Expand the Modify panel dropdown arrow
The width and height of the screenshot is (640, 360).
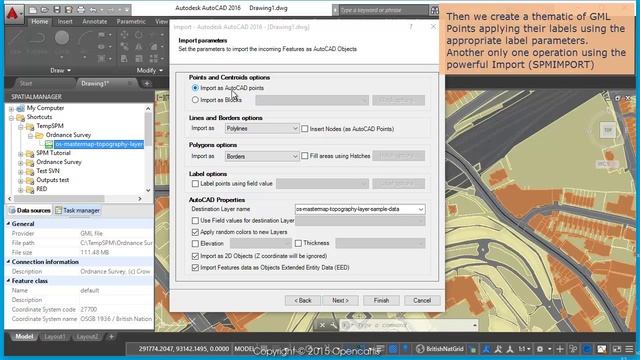coord(161,71)
